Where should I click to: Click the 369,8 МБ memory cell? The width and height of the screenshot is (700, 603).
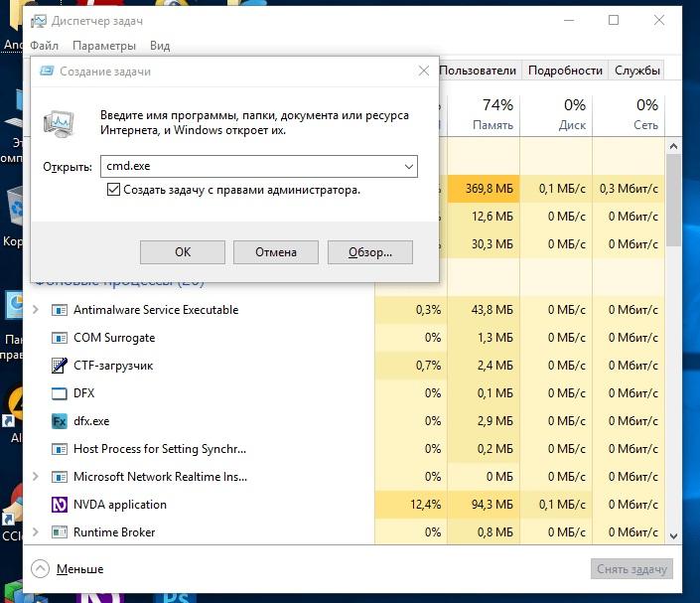pyautogui.click(x=484, y=189)
